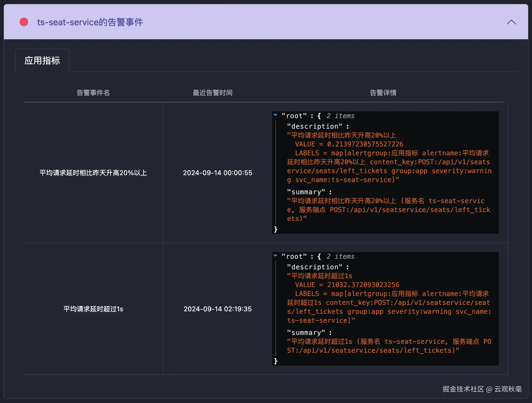532x403 pixels.
Task: Click VALUE = 21032.372093023256 line
Action: click(x=347, y=285)
